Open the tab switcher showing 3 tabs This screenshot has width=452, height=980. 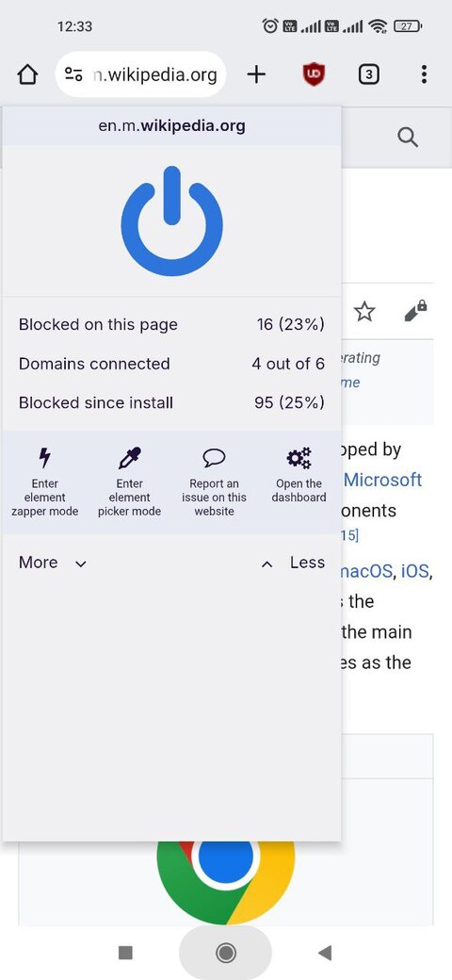pyautogui.click(x=369, y=75)
